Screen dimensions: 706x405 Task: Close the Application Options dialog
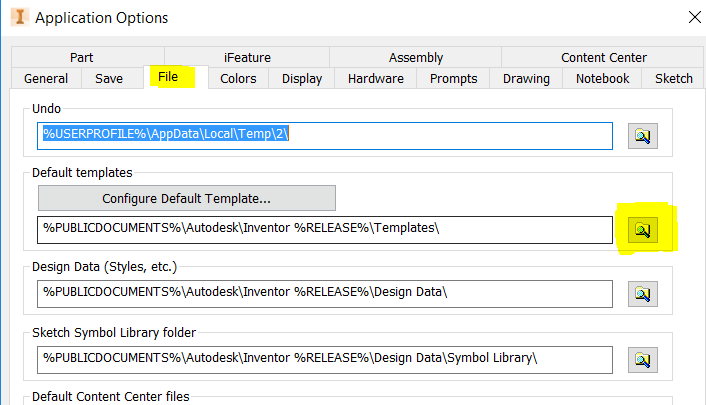point(693,17)
